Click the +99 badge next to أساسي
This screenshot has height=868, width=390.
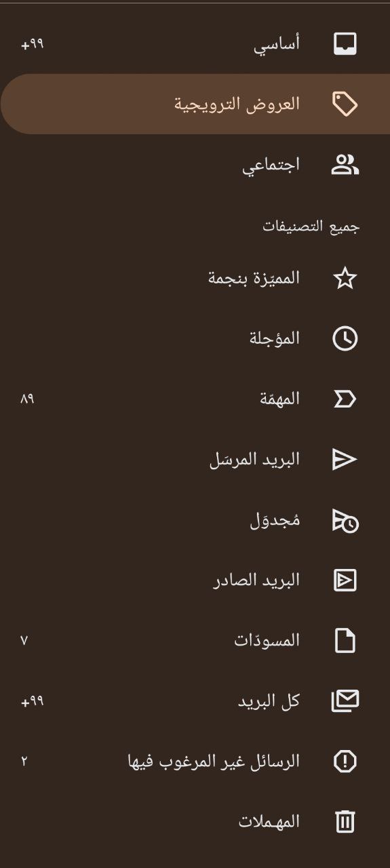coord(33,44)
